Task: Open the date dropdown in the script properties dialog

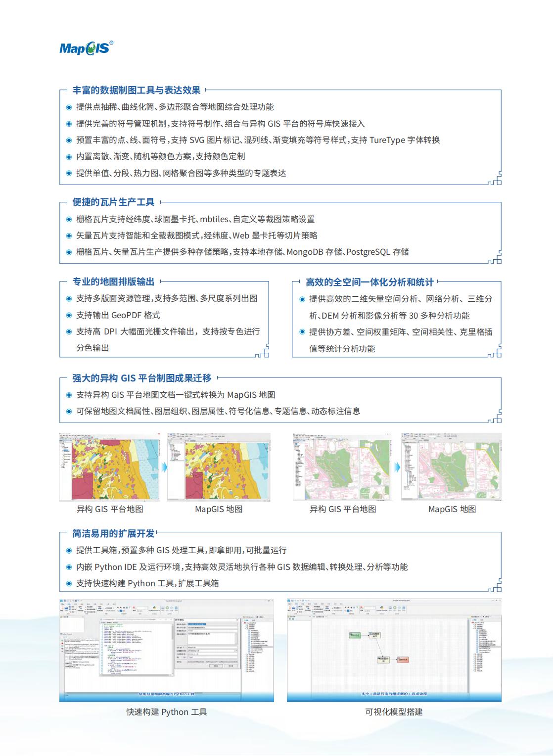Action: (236, 651)
